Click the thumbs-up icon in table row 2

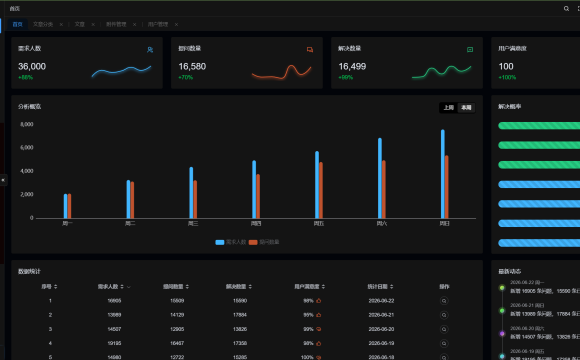318,315
